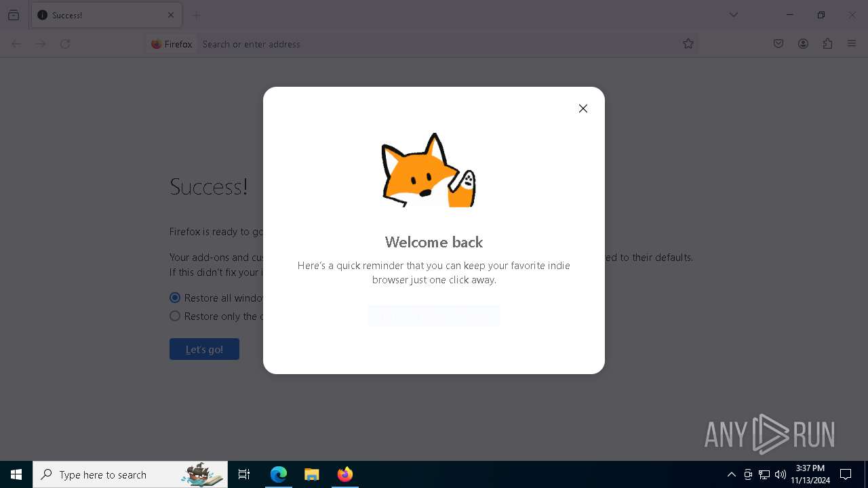Click the Welcome back heading
The image size is (868, 488).
click(434, 242)
